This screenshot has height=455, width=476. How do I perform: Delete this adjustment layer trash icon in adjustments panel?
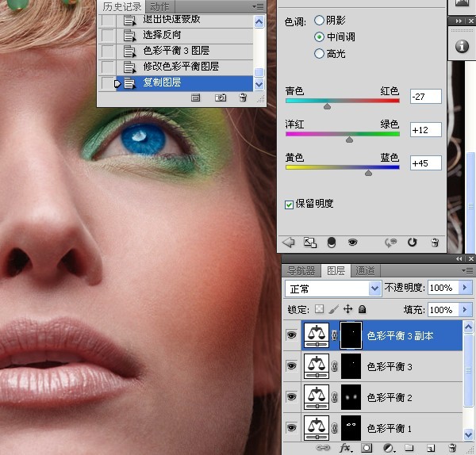(x=435, y=243)
